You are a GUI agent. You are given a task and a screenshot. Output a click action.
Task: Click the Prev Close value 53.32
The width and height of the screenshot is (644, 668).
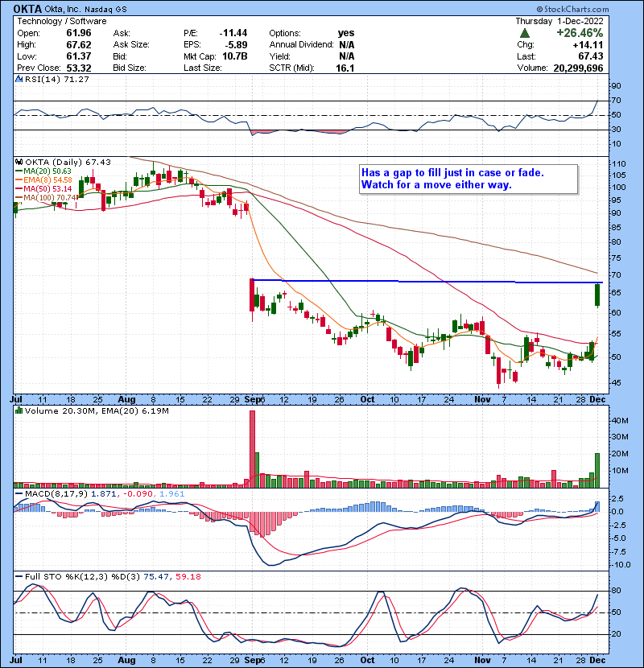point(79,68)
